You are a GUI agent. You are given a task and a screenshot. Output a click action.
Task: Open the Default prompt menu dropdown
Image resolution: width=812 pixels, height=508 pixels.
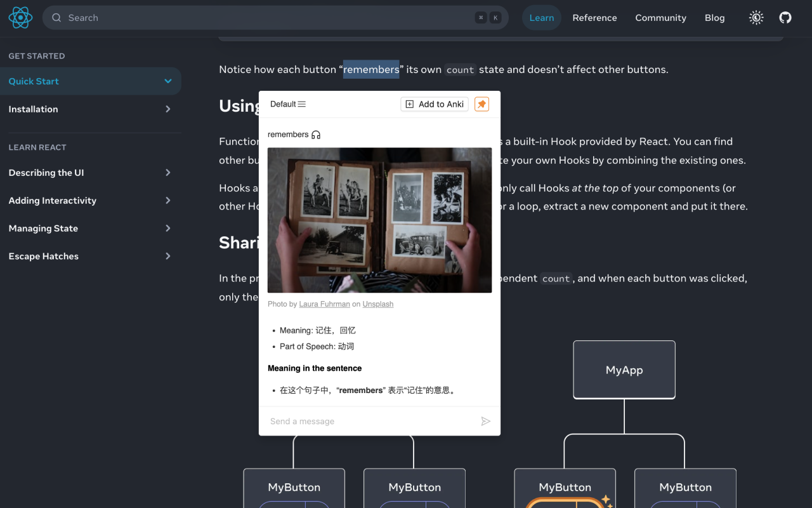click(x=288, y=104)
